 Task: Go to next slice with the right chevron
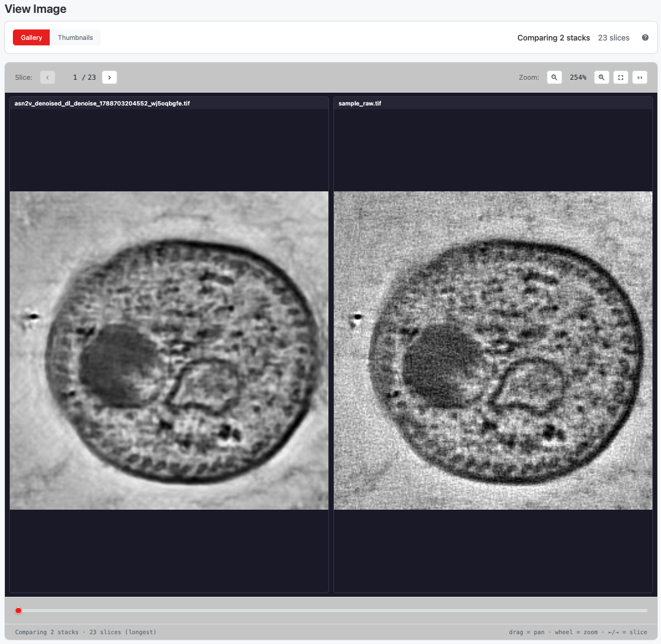pyautogui.click(x=110, y=77)
